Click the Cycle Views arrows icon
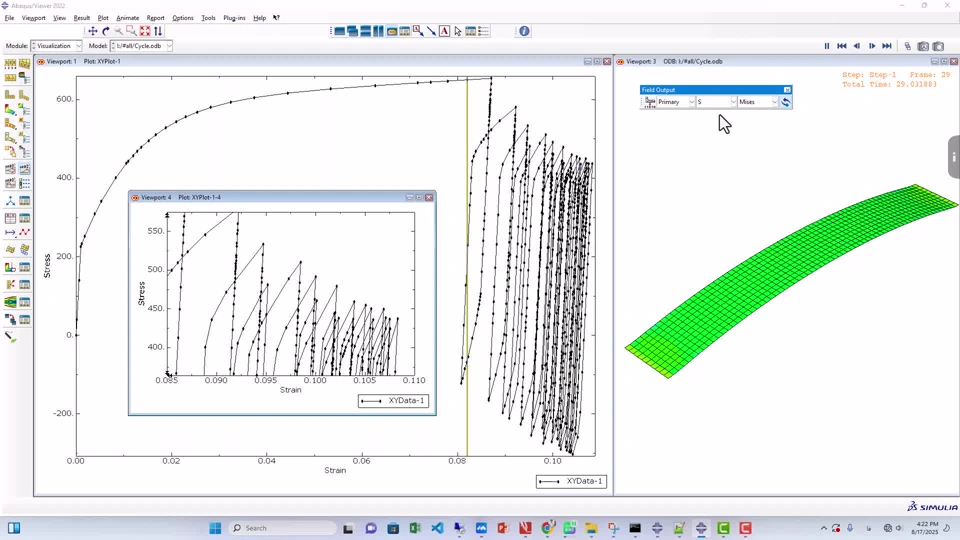Screen dimensions: 960x540 (158, 31)
